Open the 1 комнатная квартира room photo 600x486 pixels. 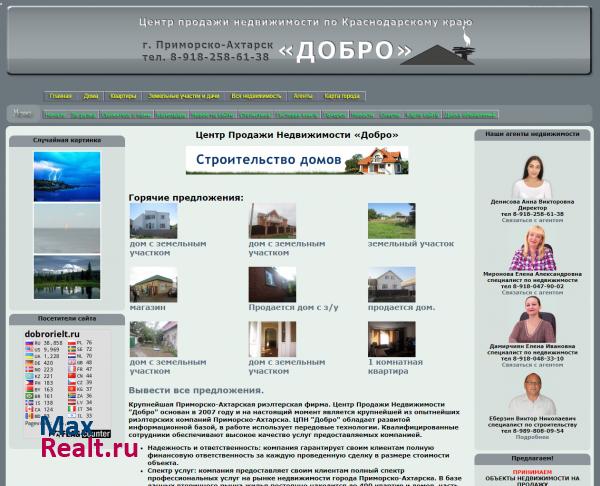tap(392, 339)
